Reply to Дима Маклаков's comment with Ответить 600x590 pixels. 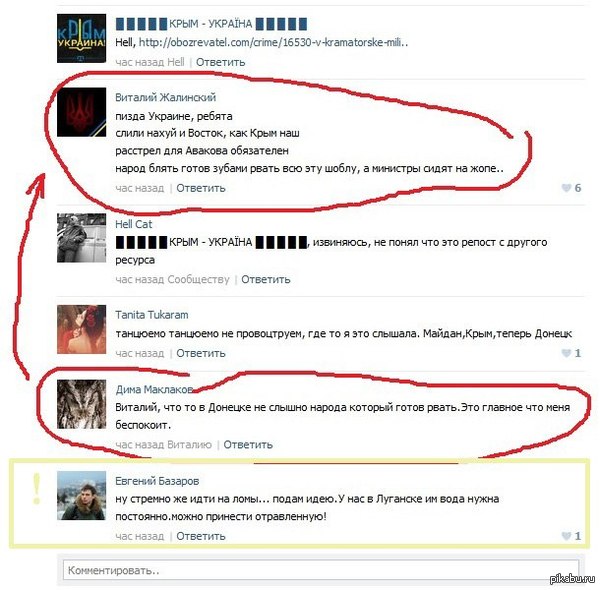tap(248, 445)
